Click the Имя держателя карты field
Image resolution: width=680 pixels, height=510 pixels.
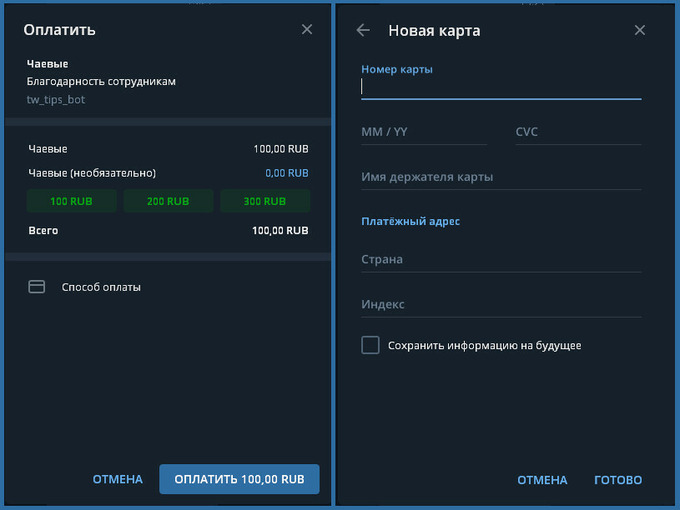pos(500,177)
